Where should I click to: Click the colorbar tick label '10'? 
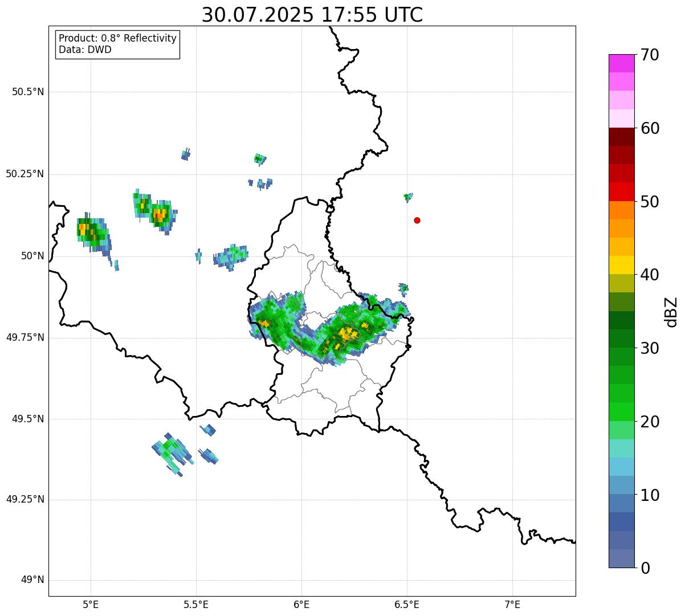tap(650, 495)
